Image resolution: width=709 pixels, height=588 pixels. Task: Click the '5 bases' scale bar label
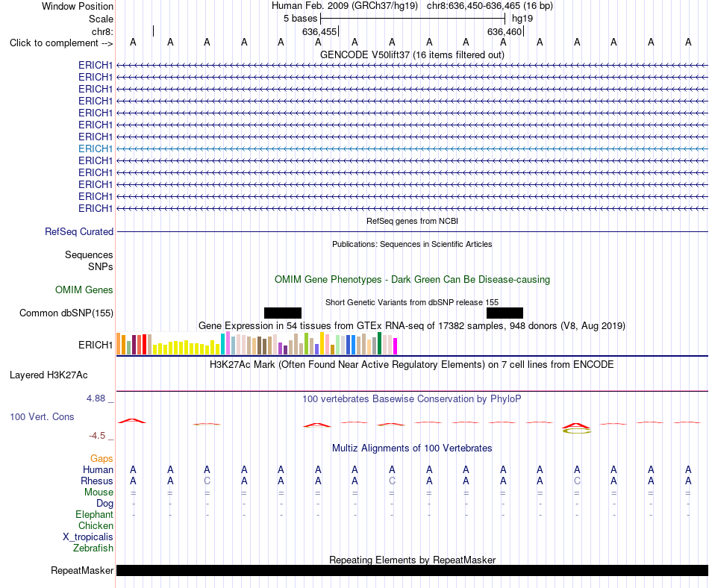click(300, 19)
